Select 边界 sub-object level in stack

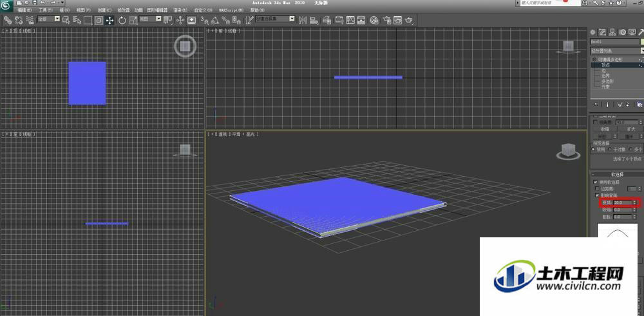(x=605, y=75)
